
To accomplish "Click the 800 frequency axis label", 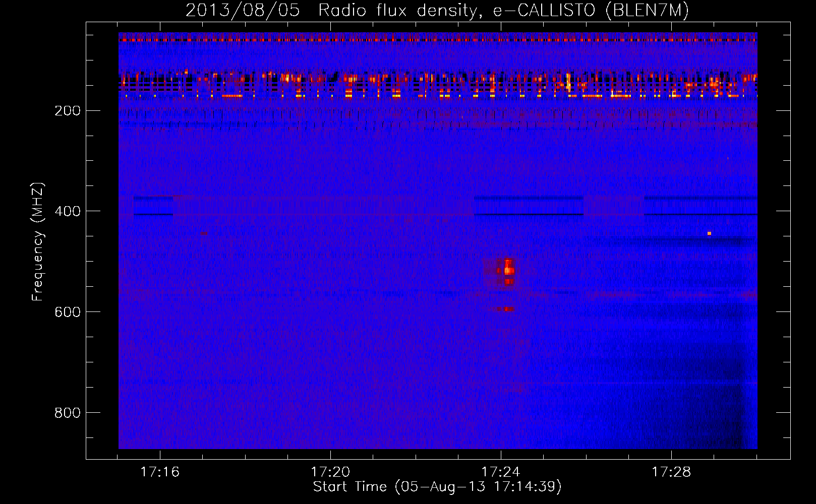I will (x=68, y=413).
